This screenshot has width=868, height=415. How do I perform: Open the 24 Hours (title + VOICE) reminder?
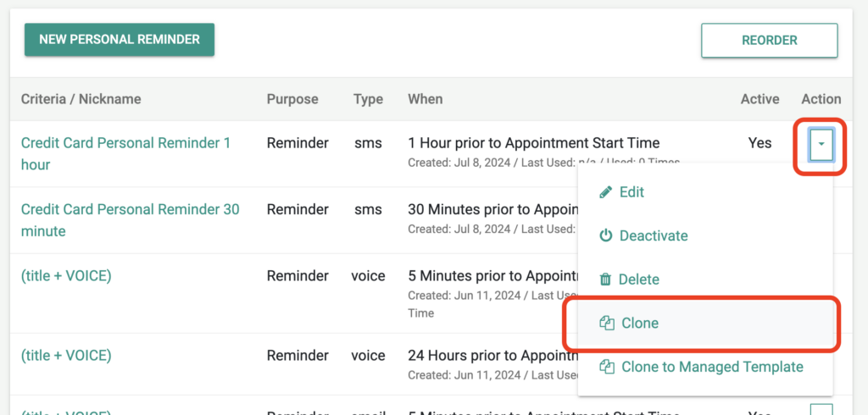66,355
